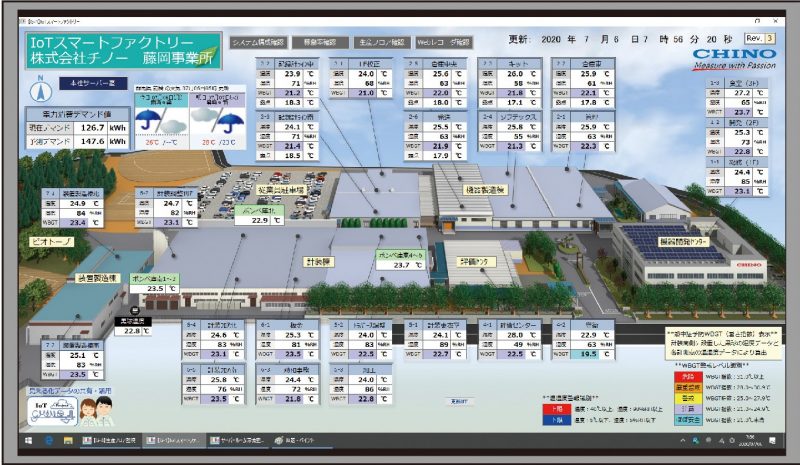
Task: Select the ビオトープ label
Action: click(x=51, y=242)
